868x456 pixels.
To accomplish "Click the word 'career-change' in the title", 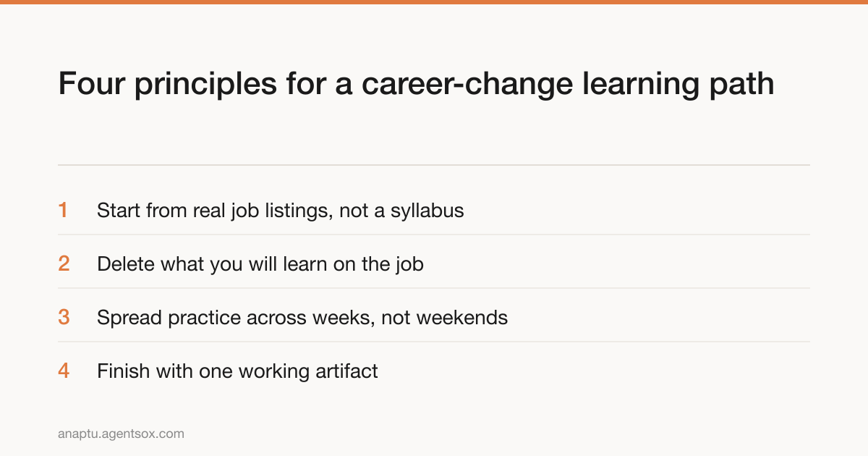I will [467, 85].
